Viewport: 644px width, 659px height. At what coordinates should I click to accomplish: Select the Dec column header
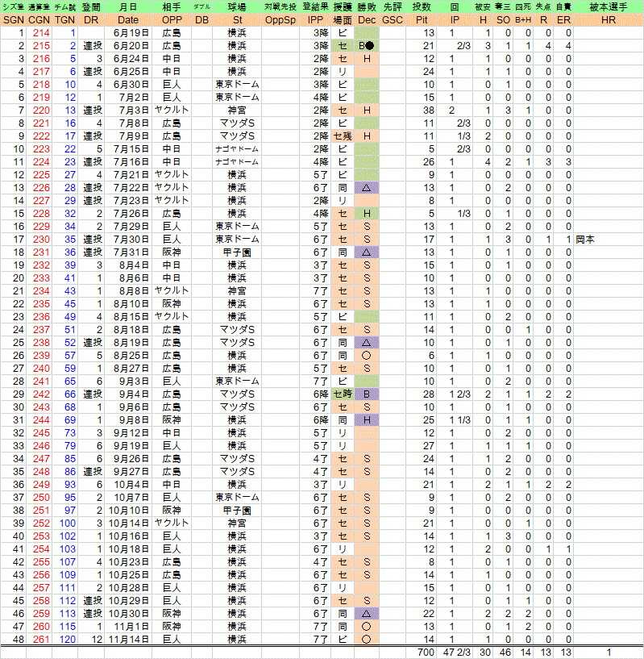(367, 19)
